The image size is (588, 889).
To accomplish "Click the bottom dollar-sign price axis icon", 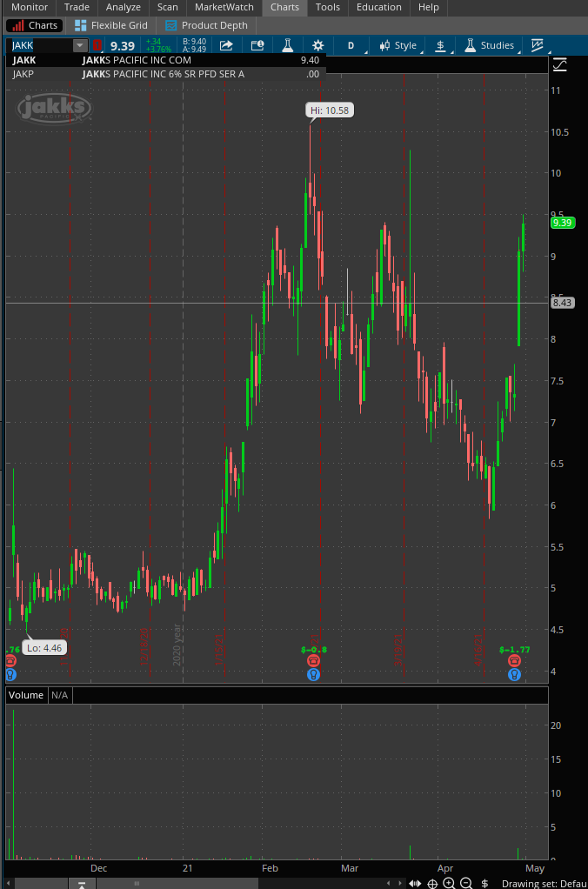I will (484, 883).
